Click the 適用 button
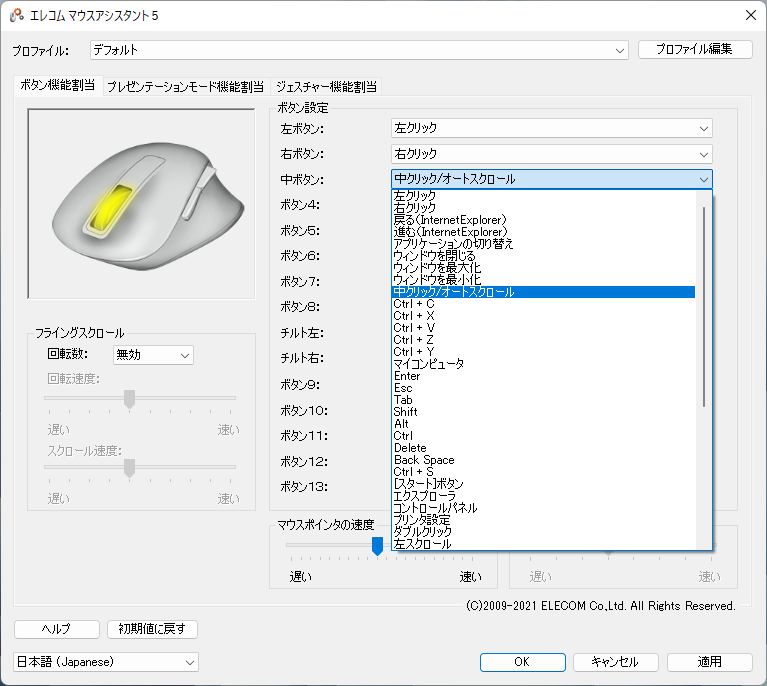This screenshot has width=767, height=686. pyautogui.click(x=709, y=662)
